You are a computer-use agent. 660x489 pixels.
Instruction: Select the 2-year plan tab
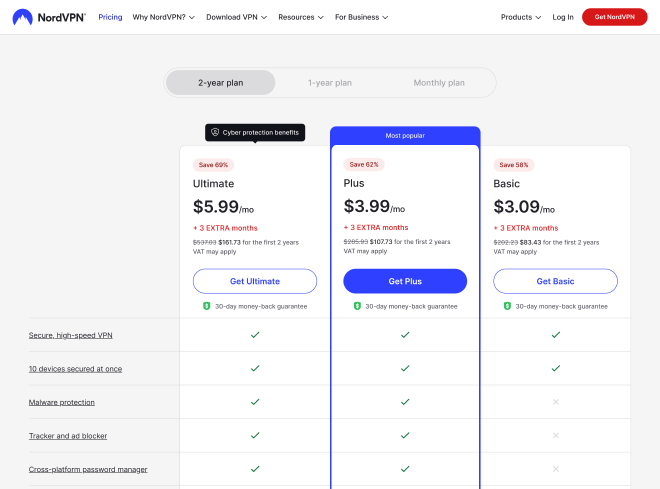pyautogui.click(x=221, y=82)
